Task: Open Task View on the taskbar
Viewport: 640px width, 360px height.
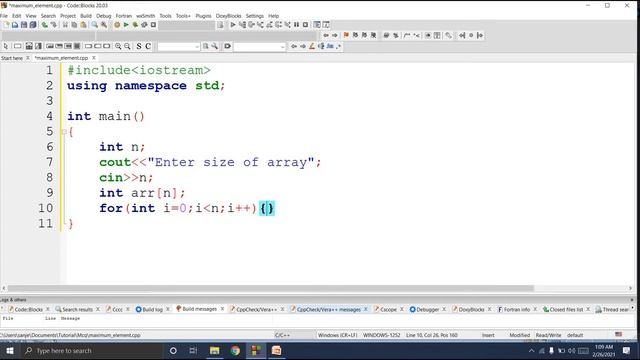Action: pos(193,351)
